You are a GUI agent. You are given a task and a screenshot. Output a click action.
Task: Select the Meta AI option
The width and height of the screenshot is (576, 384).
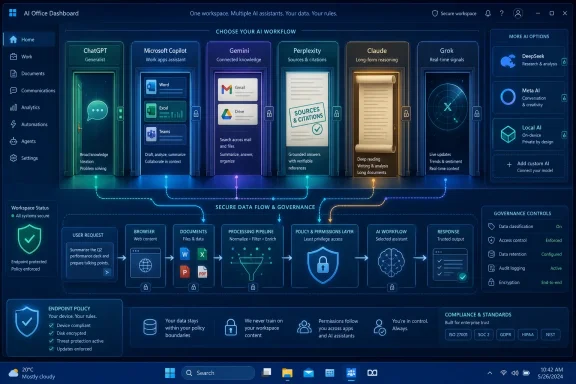click(528, 97)
